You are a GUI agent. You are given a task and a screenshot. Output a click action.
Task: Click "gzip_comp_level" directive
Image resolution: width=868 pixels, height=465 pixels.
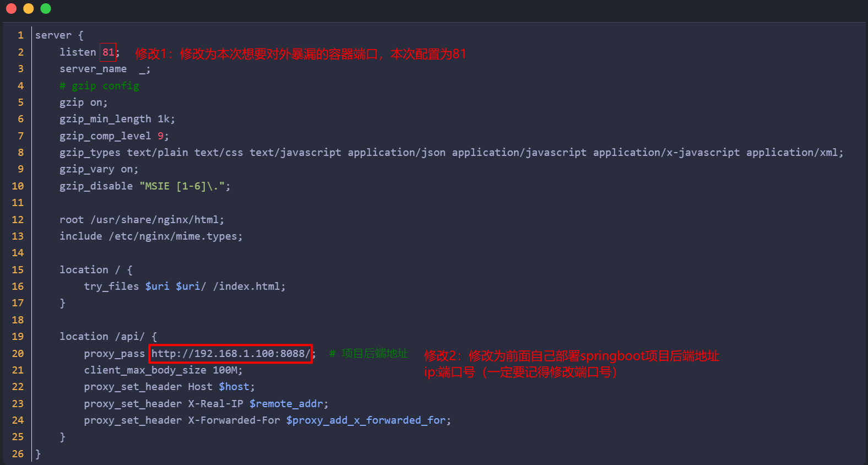[x=105, y=136]
